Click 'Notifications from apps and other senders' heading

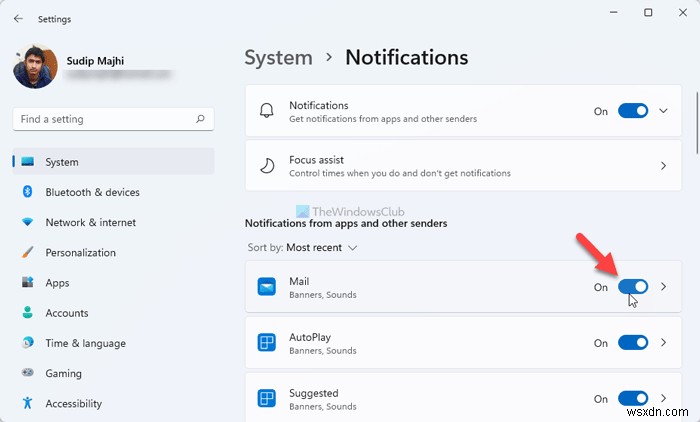pos(346,223)
